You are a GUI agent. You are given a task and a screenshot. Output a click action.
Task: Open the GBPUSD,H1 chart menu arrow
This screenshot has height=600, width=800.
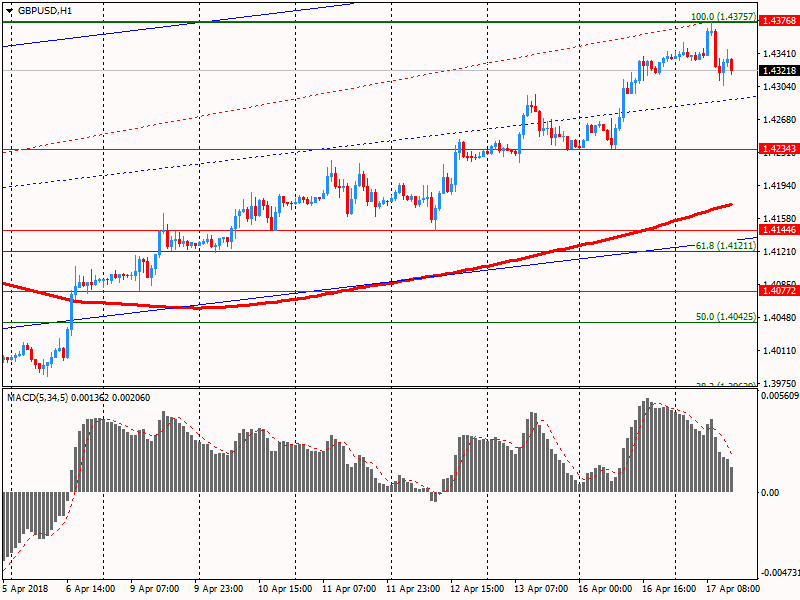(x=10, y=10)
